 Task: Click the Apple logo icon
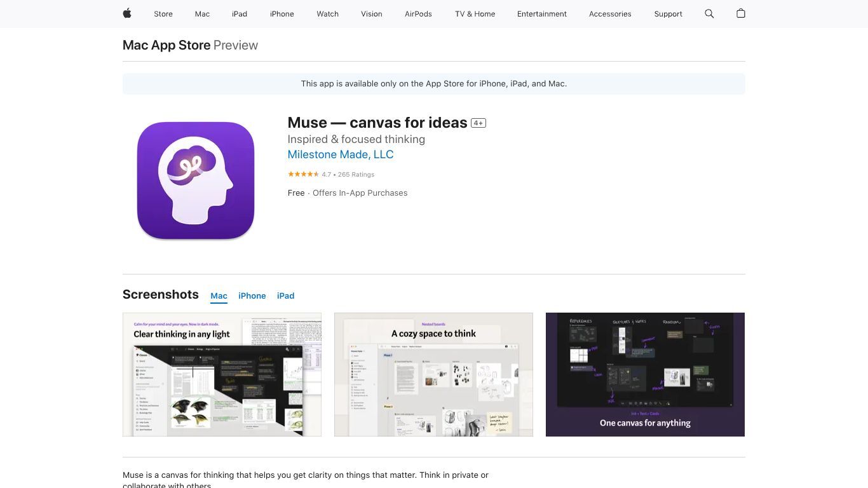coord(127,13)
